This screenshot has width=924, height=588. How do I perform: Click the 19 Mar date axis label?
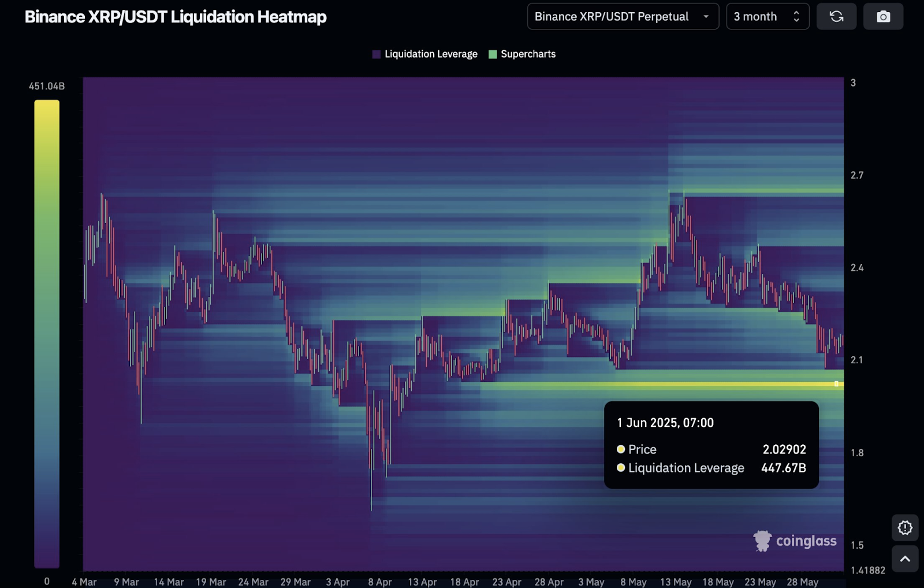point(211,582)
